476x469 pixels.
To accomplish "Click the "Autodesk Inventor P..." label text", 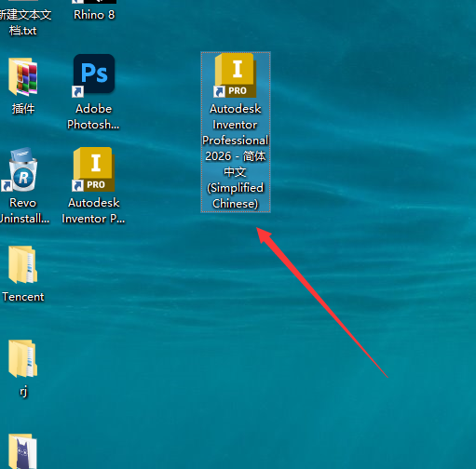I will pos(93,210).
